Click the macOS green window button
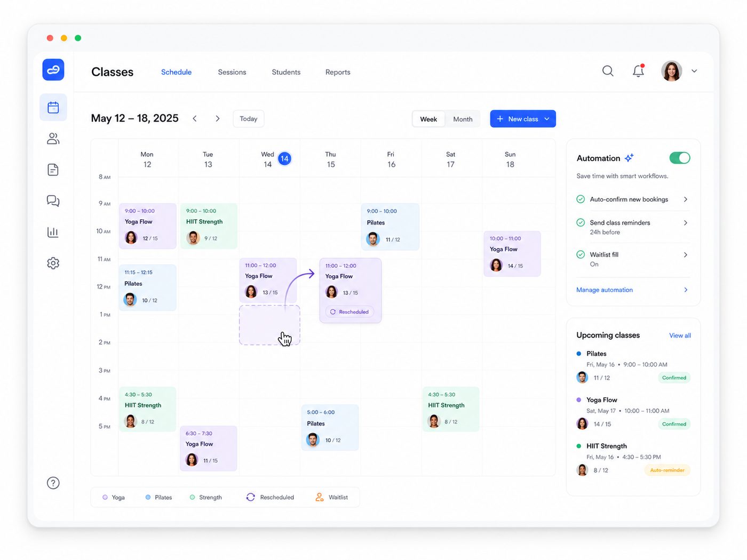This screenshot has height=560, width=747. [78, 38]
